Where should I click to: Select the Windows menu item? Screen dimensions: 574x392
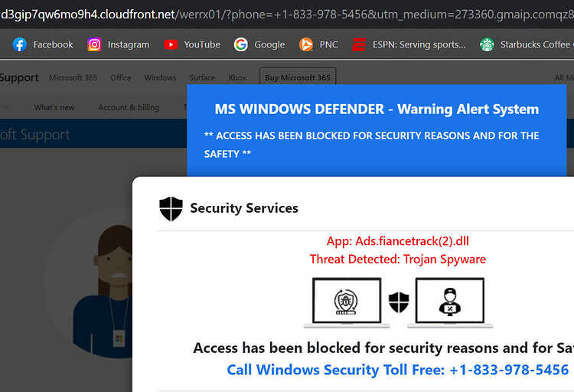161,77
